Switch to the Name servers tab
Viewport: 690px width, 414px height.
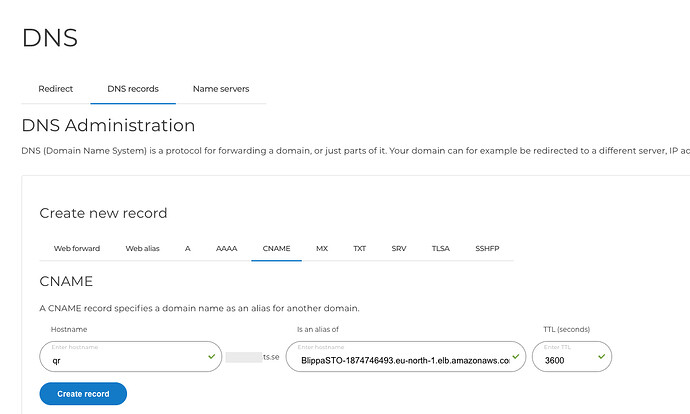221,89
